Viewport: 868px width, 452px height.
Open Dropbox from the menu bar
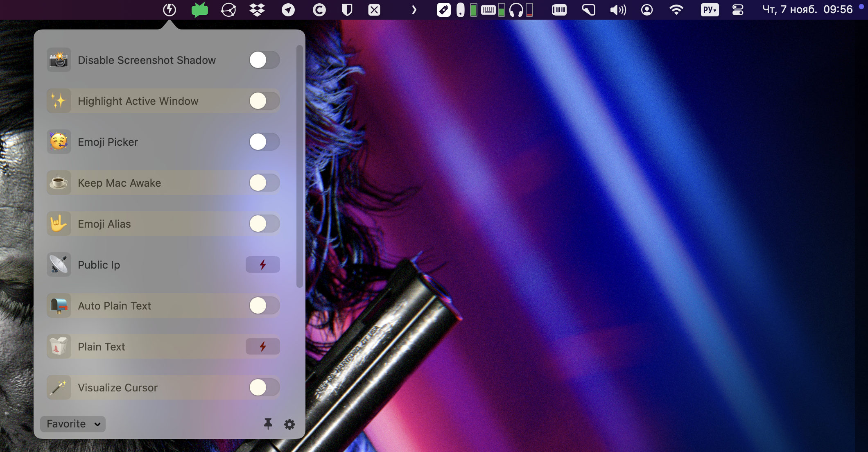point(257,10)
